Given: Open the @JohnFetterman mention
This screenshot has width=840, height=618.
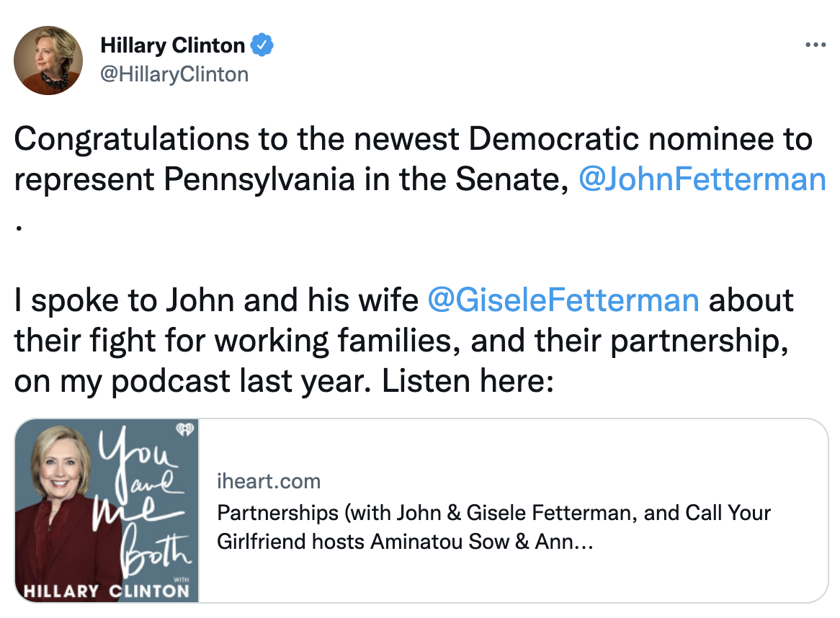Looking at the screenshot, I should (702, 179).
